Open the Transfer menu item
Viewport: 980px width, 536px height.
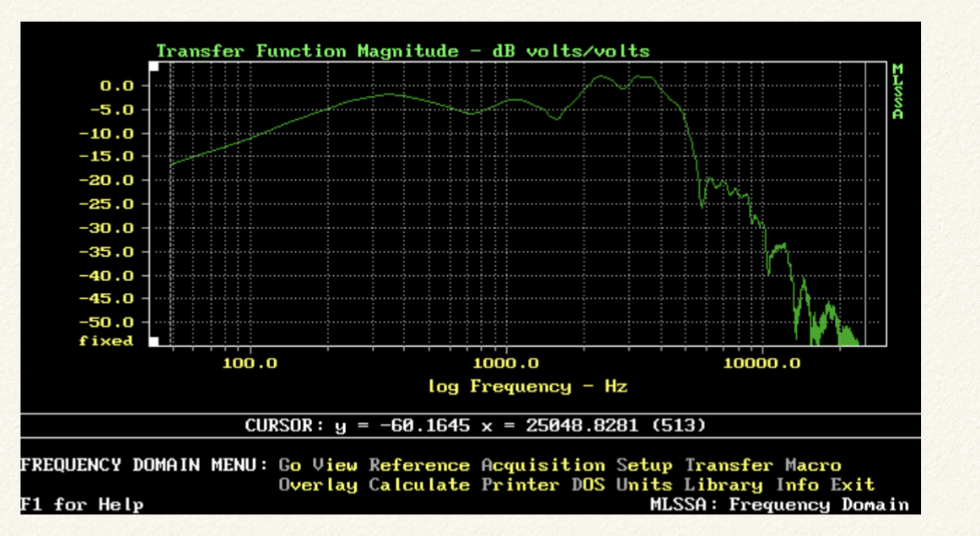(729, 465)
